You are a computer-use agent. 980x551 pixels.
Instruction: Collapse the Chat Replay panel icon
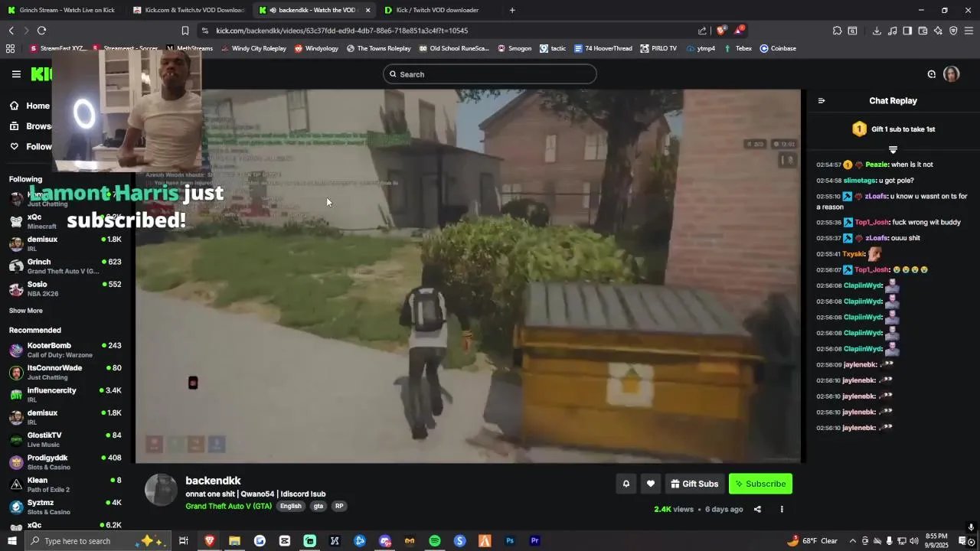point(822,101)
